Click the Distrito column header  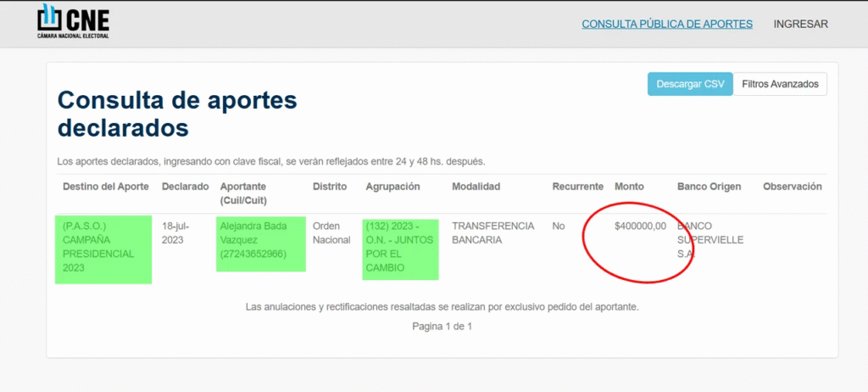click(330, 187)
